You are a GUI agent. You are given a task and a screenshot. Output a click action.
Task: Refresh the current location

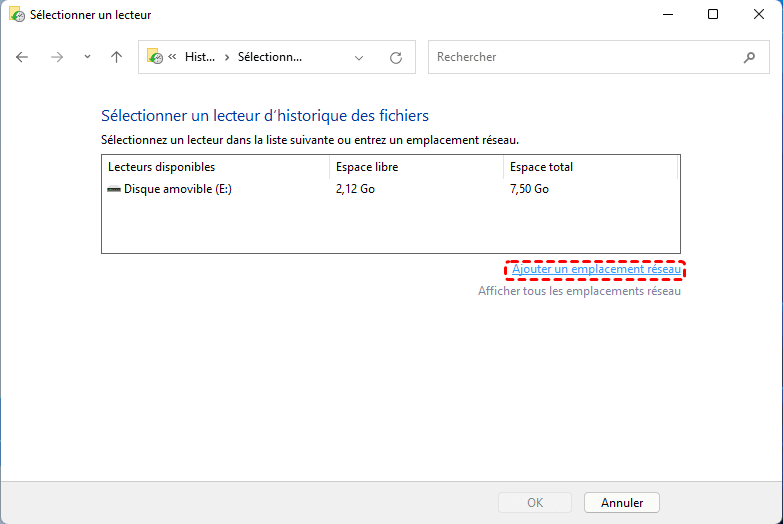click(396, 58)
